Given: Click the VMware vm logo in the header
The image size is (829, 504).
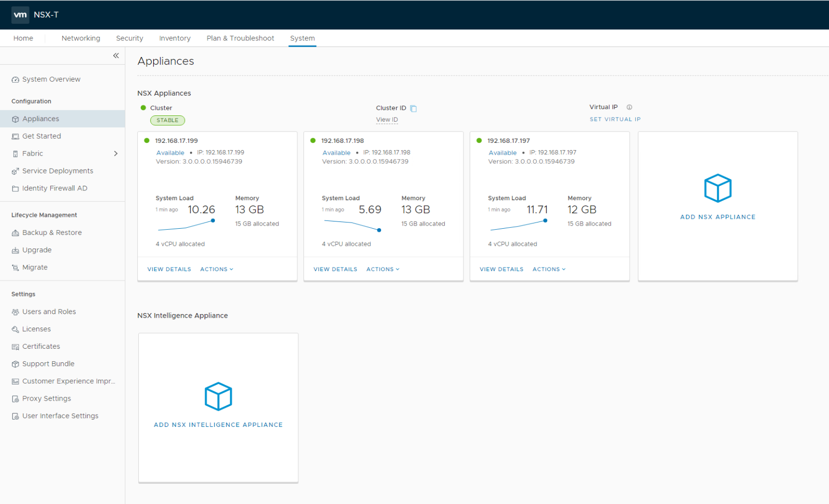Looking at the screenshot, I should (20, 14).
